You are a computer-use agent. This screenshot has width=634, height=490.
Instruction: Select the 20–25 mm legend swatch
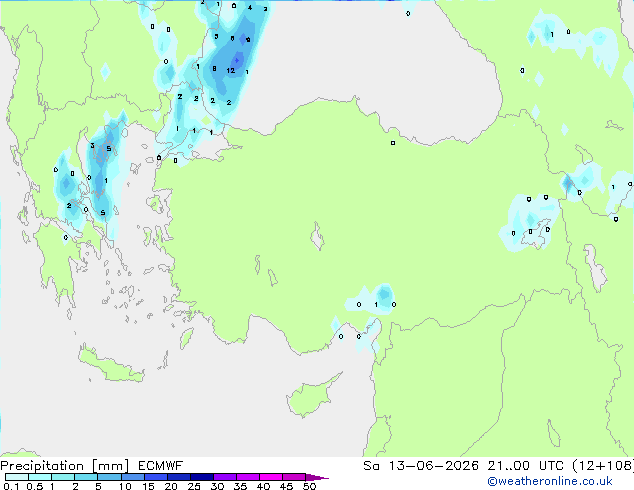pyautogui.click(x=178, y=477)
